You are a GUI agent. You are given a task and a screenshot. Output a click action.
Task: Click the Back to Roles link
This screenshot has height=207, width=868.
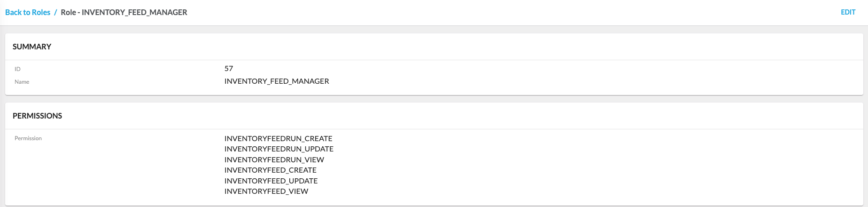click(28, 12)
